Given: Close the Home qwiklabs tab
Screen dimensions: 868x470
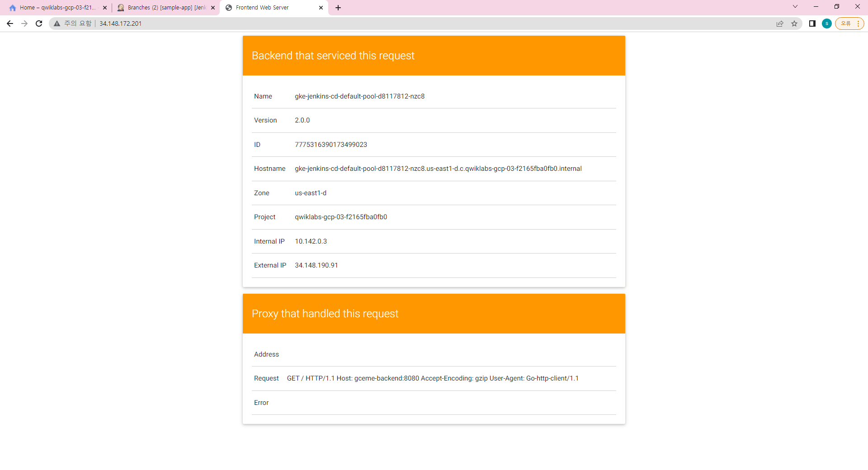Looking at the screenshot, I should click(x=105, y=8).
